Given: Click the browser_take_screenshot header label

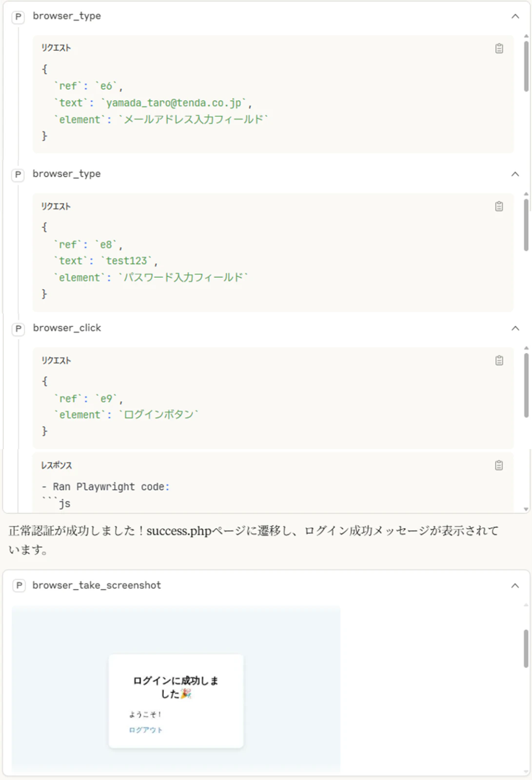Looking at the screenshot, I should tap(97, 585).
